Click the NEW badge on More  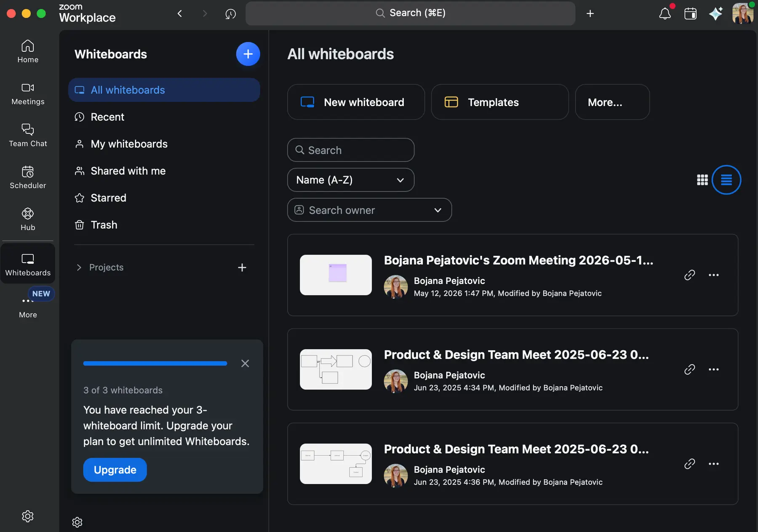coord(41,294)
